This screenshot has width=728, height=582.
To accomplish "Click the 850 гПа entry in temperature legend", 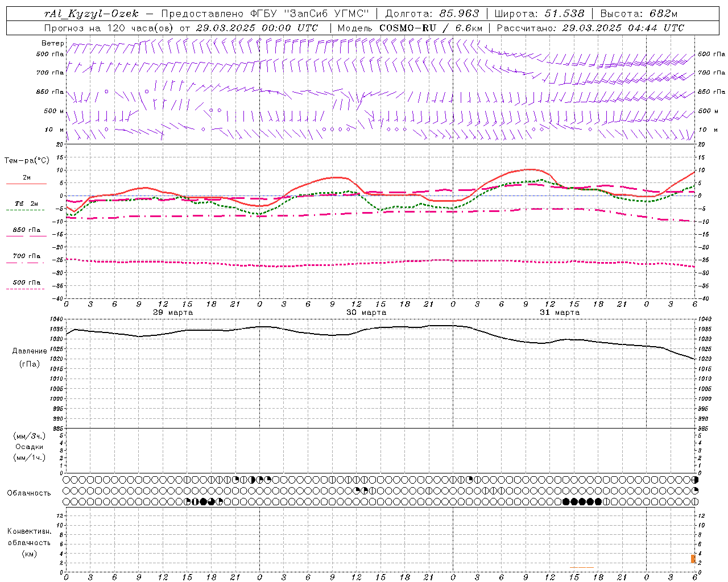I will click(26, 230).
